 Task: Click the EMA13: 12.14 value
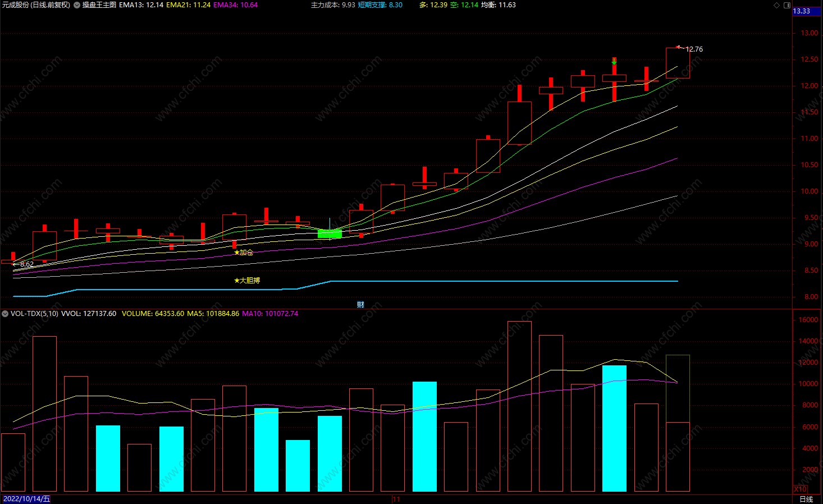141,5
